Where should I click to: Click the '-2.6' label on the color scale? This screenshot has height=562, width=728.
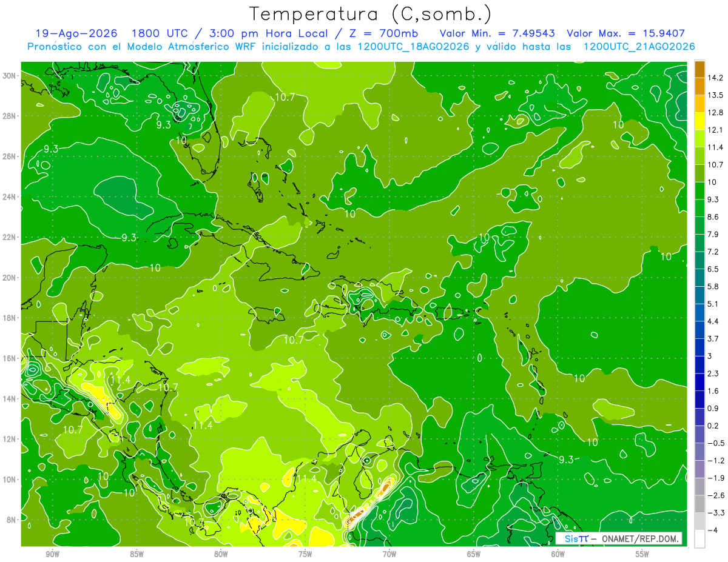click(715, 495)
